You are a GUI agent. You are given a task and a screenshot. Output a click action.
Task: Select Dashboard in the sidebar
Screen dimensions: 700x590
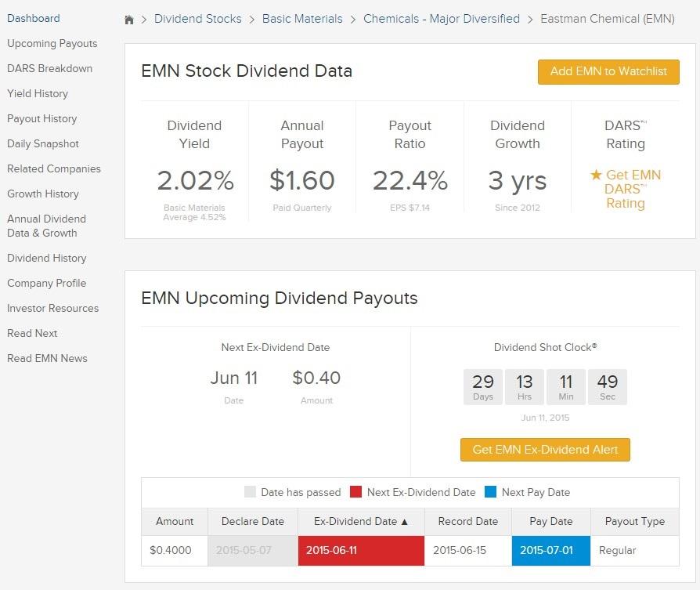click(34, 18)
